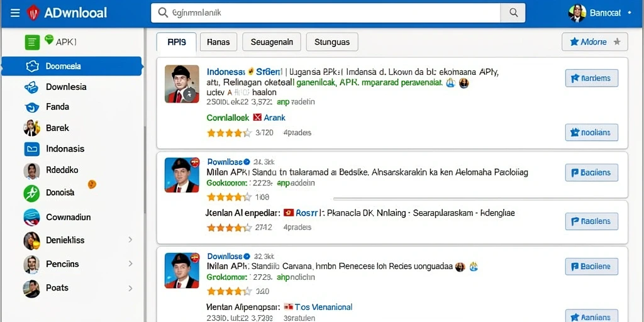Open the third result thumbnail on blue
The image size is (644, 322).
point(182,270)
